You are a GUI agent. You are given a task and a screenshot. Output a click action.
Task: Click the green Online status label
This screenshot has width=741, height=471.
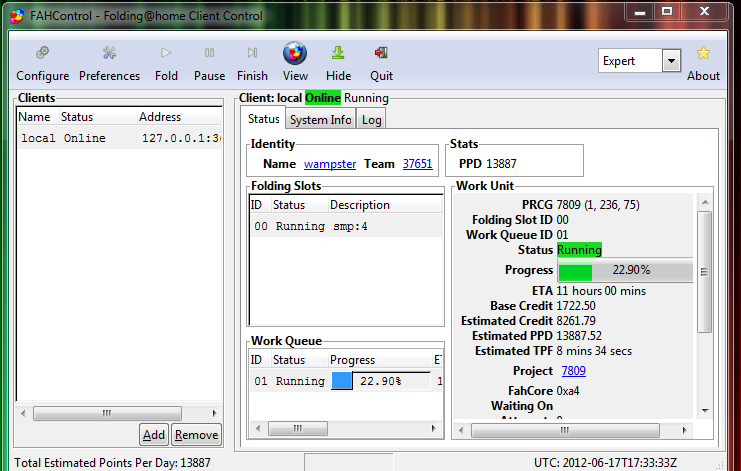click(323, 98)
